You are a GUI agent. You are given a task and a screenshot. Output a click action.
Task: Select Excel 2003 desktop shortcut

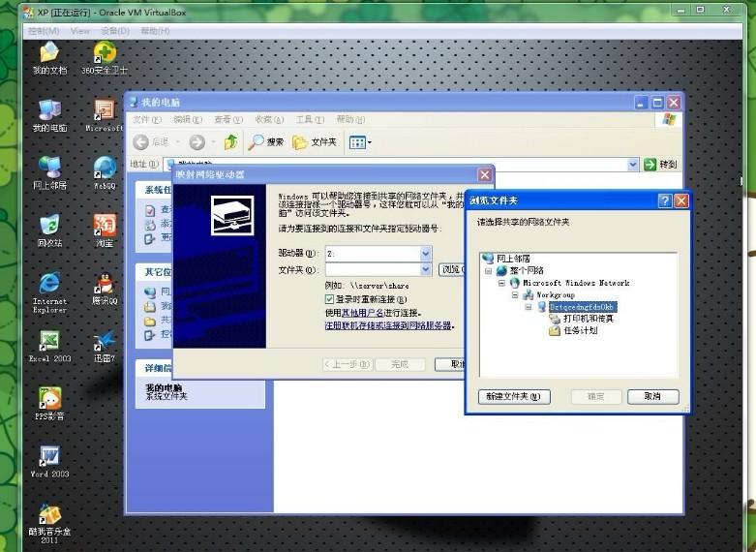(x=49, y=346)
